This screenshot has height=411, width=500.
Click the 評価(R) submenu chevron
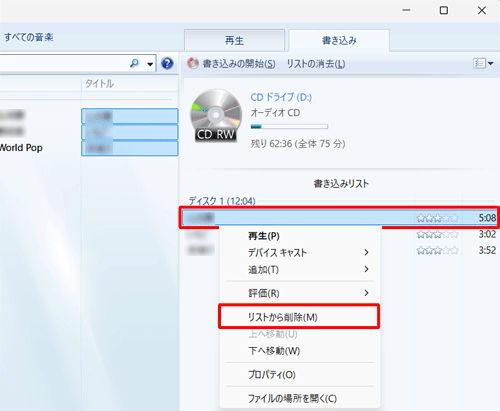(366, 293)
